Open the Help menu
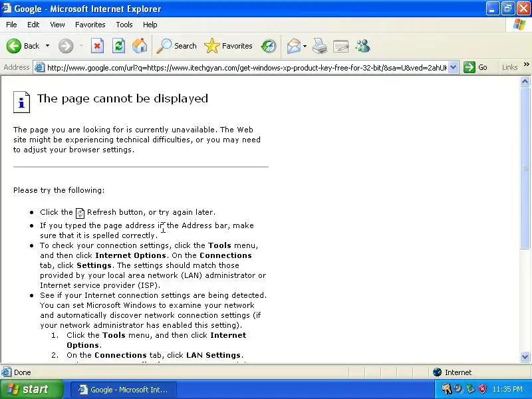Image resolution: width=532 pixels, height=399 pixels. click(x=150, y=25)
